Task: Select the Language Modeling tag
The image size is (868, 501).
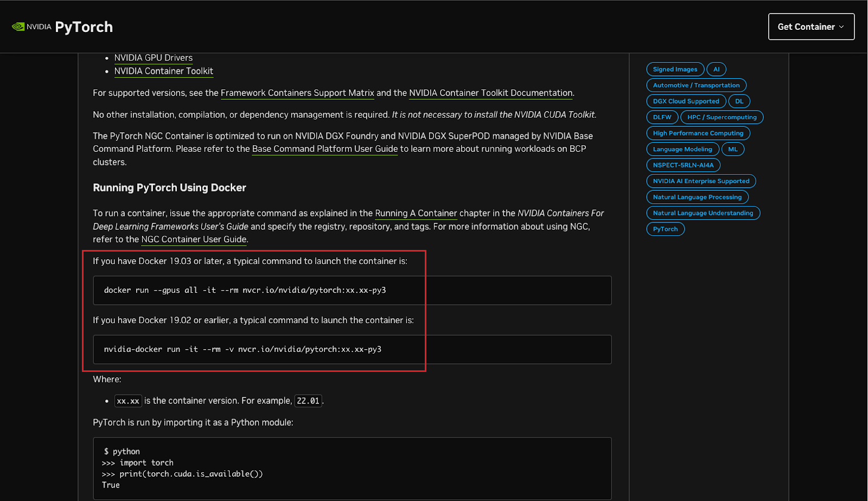Action: tap(682, 149)
